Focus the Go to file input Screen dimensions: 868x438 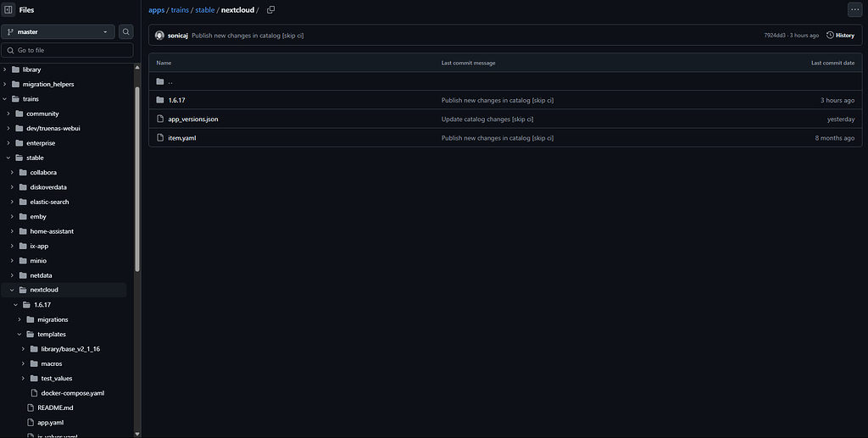[67, 50]
